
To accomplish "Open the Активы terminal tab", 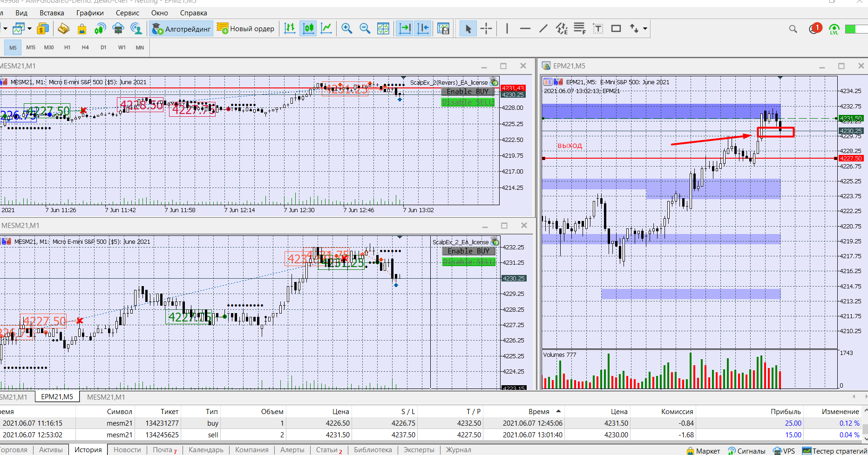I will pos(51,450).
